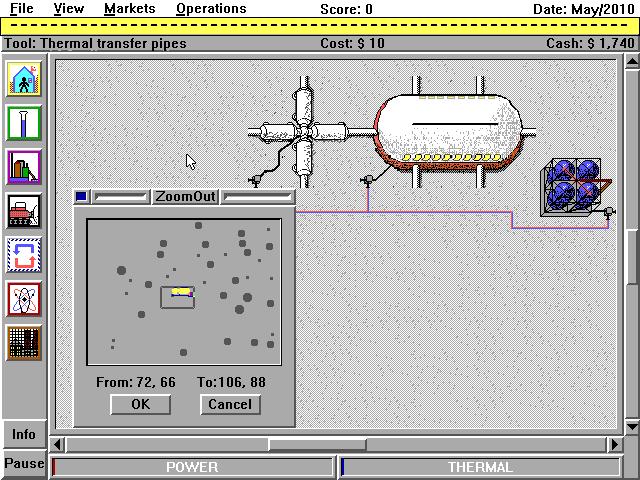Dismiss the ZoomOut dialog with Cancel
The image size is (640, 480).
click(230, 404)
